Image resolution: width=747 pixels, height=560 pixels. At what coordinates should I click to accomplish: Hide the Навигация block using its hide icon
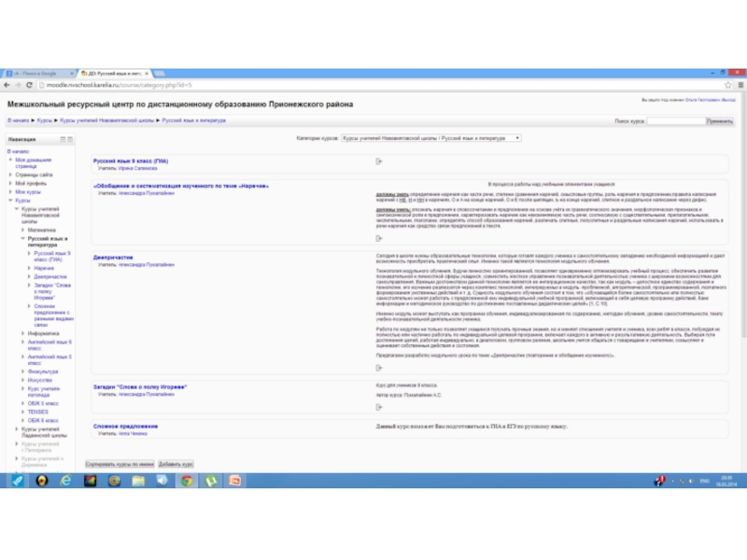pos(63,139)
